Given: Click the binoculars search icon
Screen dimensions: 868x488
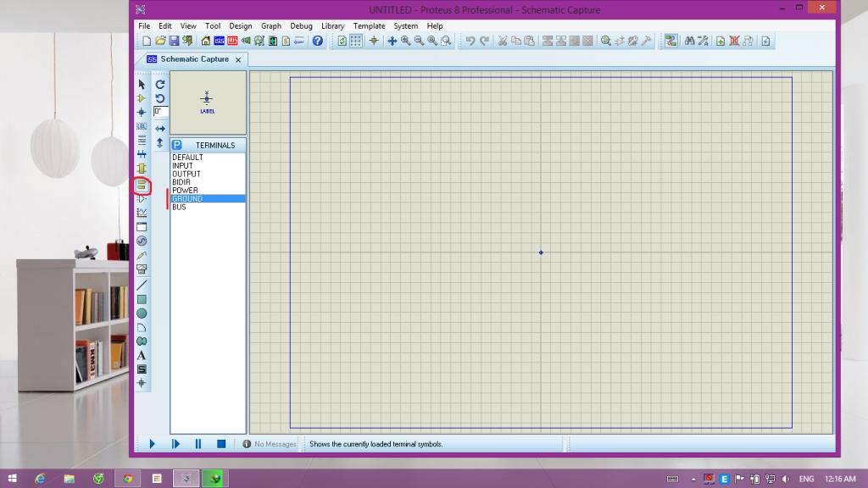Looking at the screenshot, I should [x=689, y=41].
